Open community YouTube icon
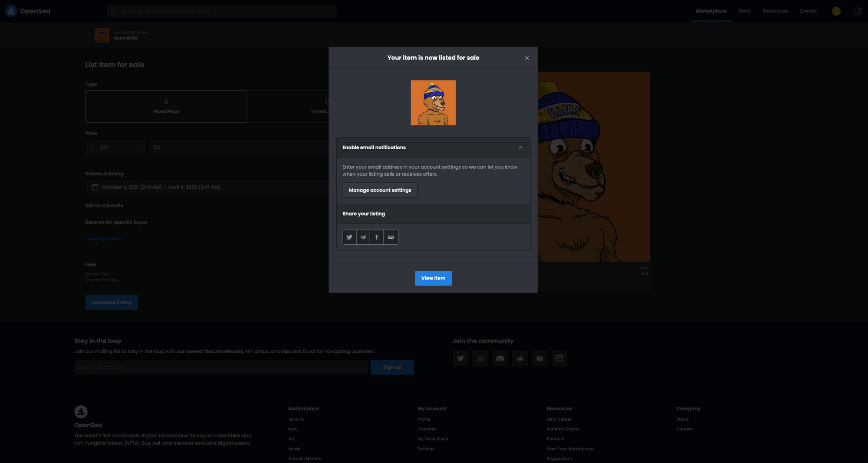Viewport: 868px width, 463px height. [x=539, y=358]
